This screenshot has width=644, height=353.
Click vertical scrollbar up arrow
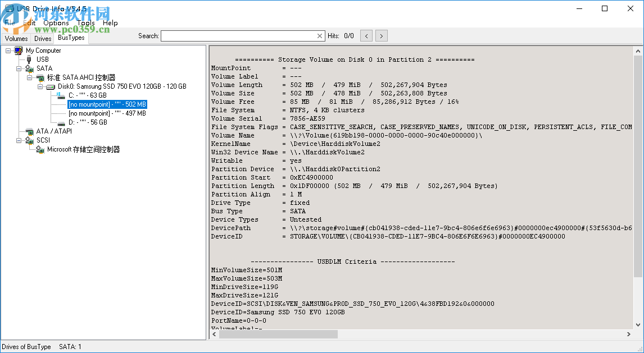(x=638, y=51)
